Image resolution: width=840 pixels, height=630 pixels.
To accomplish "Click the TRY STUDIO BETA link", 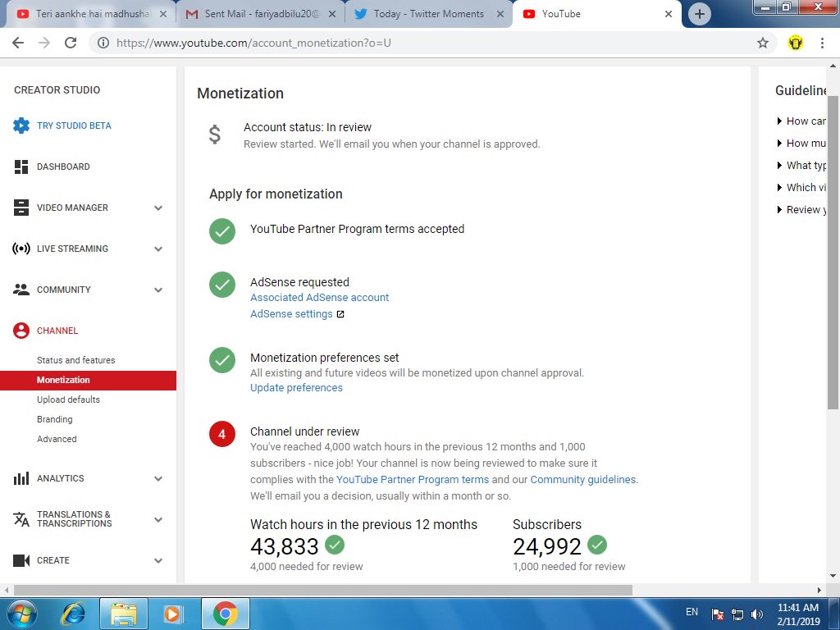I will [x=74, y=126].
